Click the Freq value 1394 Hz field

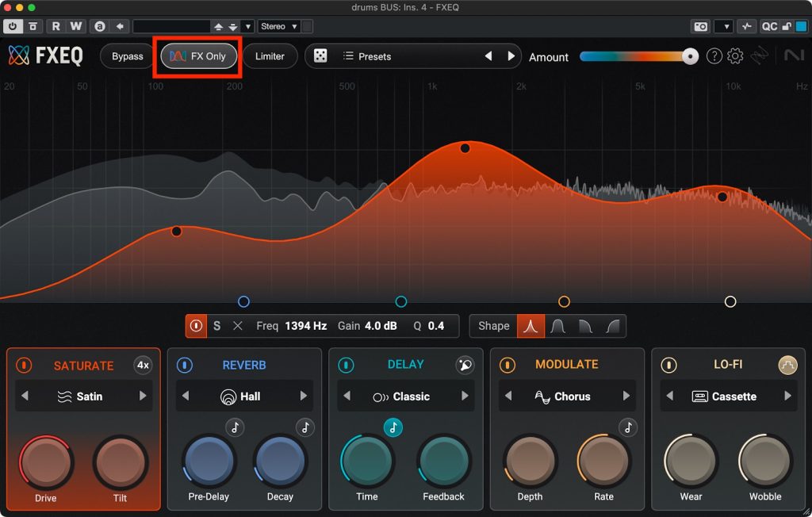pos(305,326)
